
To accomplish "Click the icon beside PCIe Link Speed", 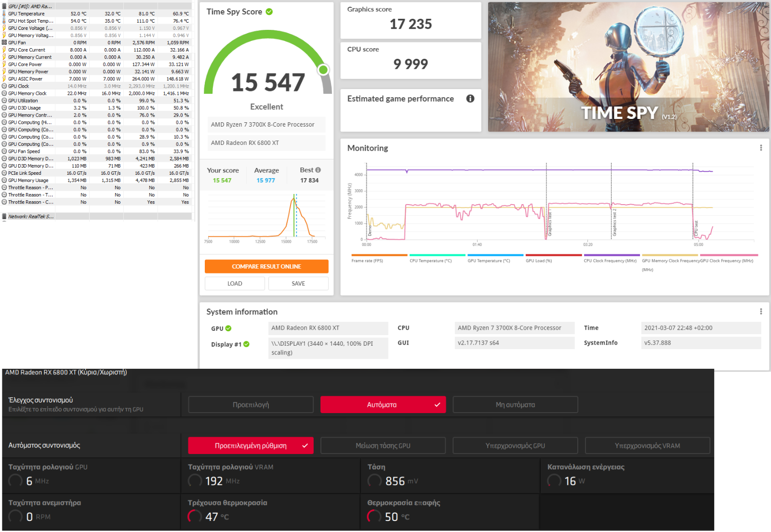I will [x=4, y=173].
